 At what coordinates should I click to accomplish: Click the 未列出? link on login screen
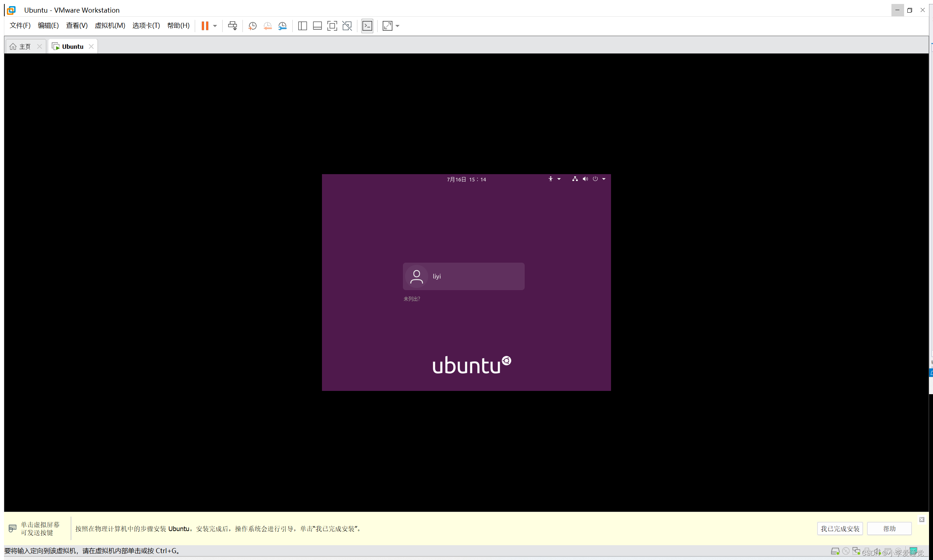pos(412,298)
